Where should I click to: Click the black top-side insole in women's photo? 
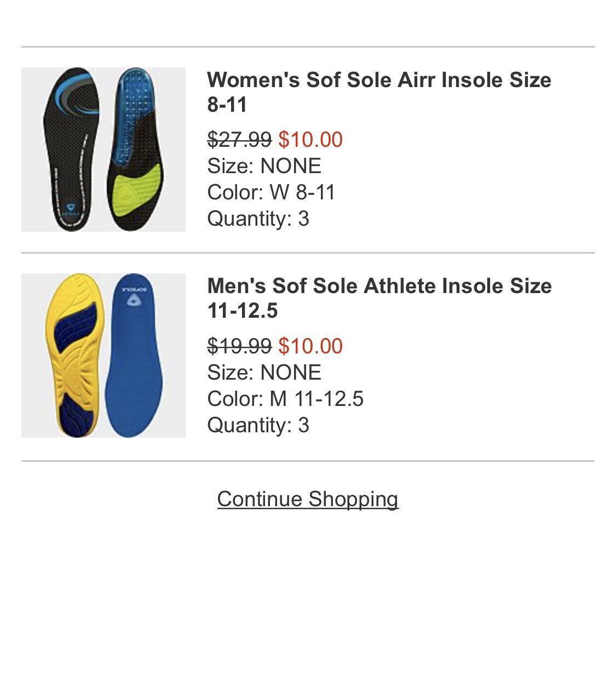point(71,159)
